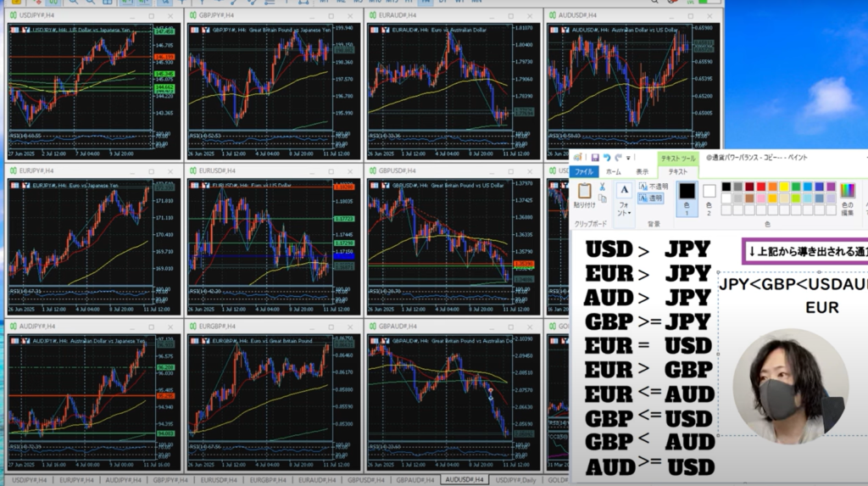
Task: Click the 'GBP < AUD' line on canvas
Action: click(x=650, y=442)
